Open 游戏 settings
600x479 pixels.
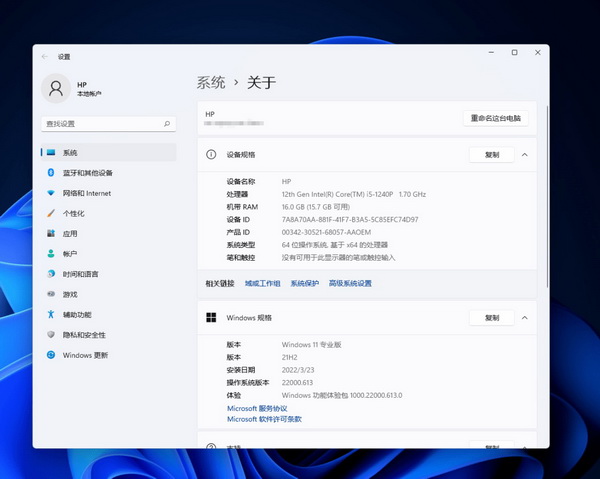point(109,294)
